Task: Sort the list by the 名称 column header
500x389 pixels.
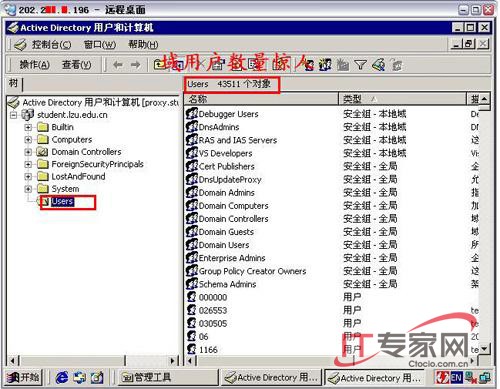Action: (261, 99)
